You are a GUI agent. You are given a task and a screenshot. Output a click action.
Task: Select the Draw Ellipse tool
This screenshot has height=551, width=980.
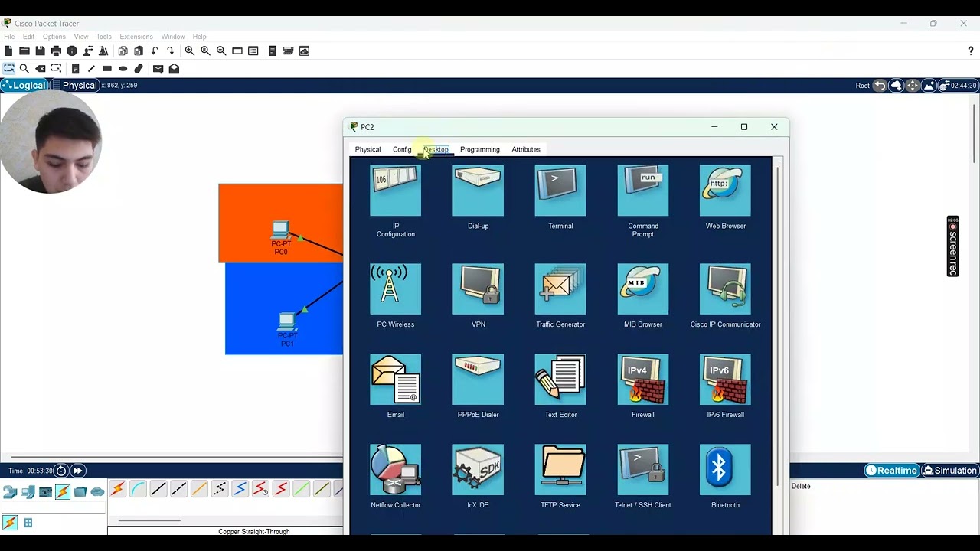pyautogui.click(x=122, y=69)
